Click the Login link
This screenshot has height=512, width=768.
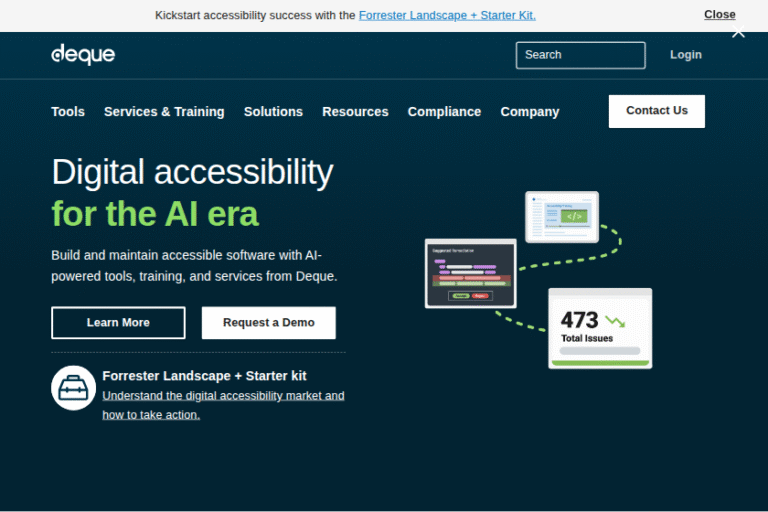point(686,55)
